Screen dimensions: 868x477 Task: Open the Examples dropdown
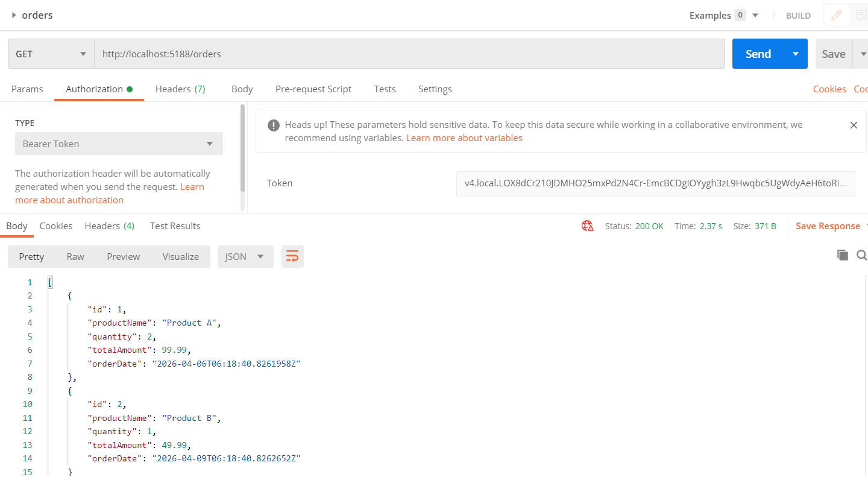tap(723, 15)
